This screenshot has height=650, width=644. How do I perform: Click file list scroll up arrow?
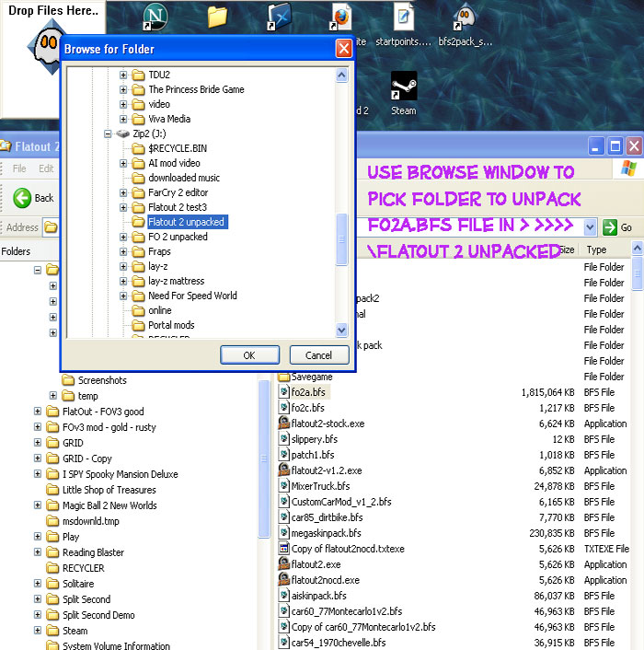tap(638, 249)
